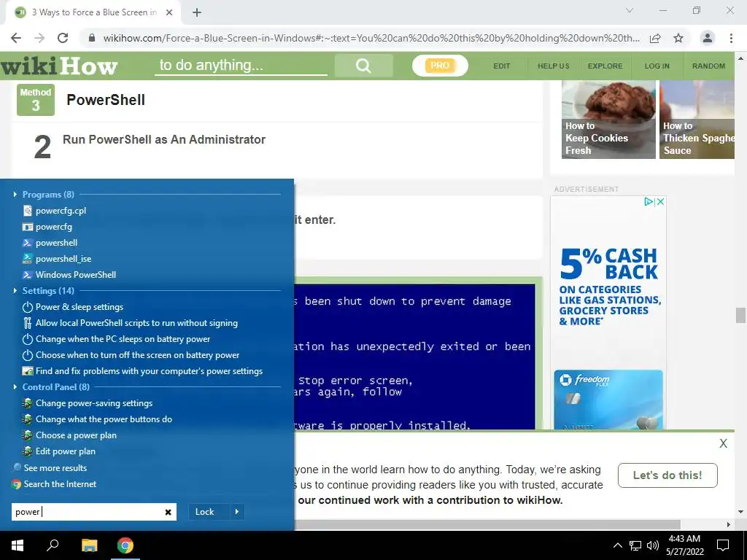Open Chrome three-dot menu
The width and height of the screenshot is (747, 560).
[x=731, y=38]
